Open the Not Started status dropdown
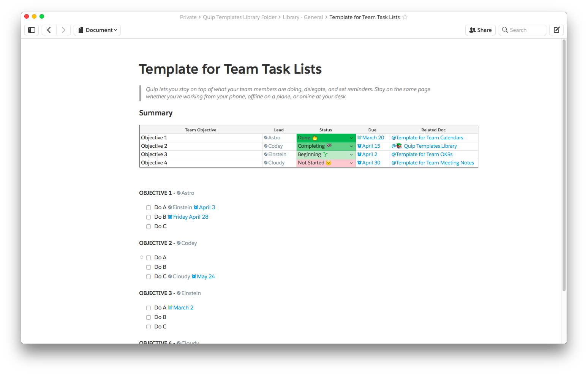The image size is (588, 374). pos(351,163)
